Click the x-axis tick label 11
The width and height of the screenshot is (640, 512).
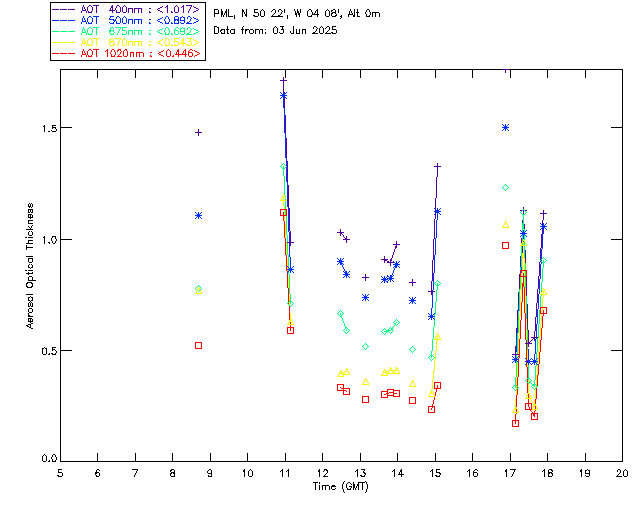click(x=285, y=473)
